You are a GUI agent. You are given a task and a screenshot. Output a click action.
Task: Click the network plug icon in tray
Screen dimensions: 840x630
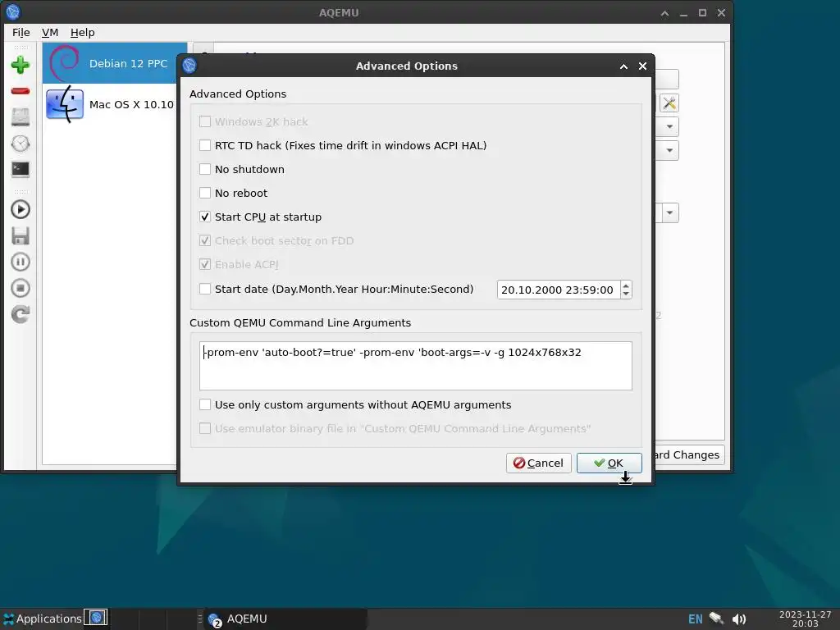click(x=716, y=619)
